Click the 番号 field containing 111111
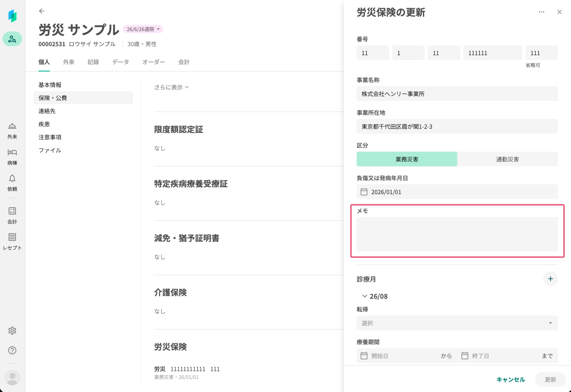The height and width of the screenshot is (392, 571). (493, 53)
